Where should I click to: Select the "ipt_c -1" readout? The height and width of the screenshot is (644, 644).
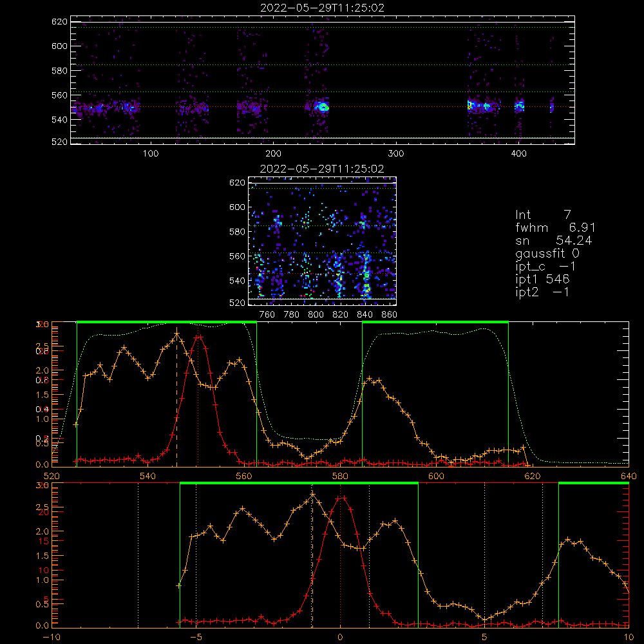(546, 267)
